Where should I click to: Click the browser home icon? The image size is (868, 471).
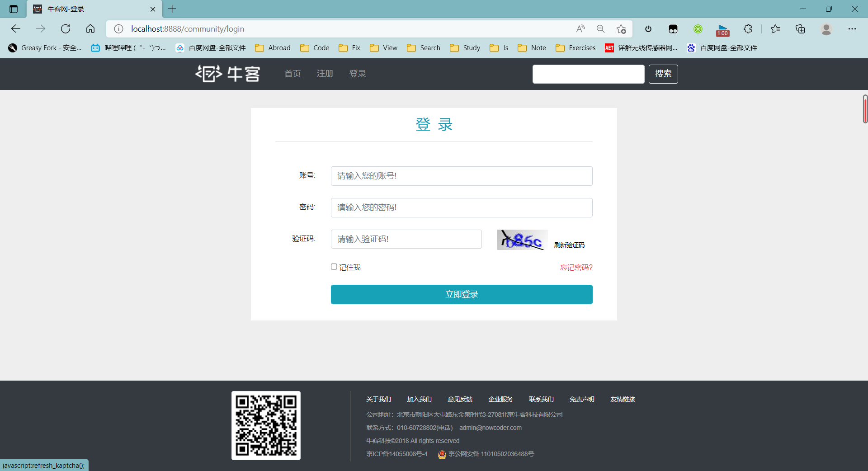coord(90,29)
